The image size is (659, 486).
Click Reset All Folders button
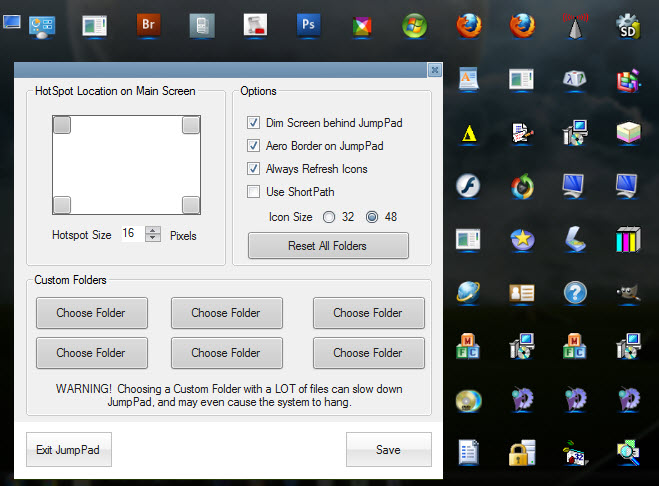tap(328, 246)
